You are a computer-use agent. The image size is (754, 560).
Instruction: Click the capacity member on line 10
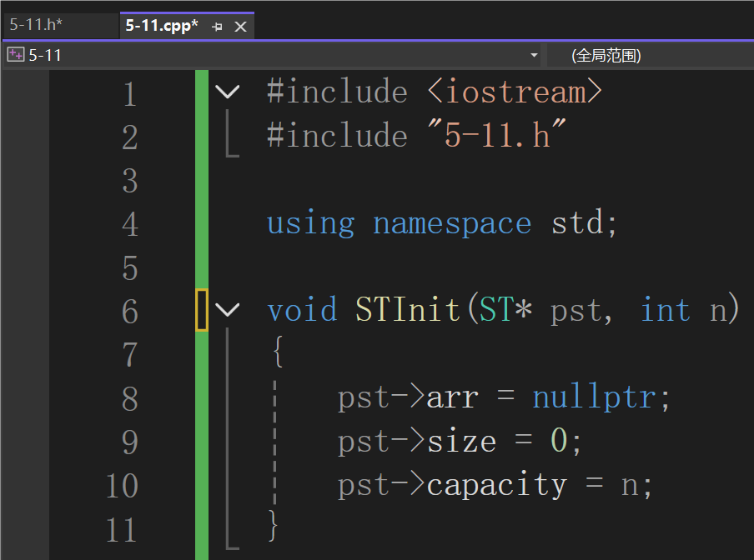tap(497, 485)
